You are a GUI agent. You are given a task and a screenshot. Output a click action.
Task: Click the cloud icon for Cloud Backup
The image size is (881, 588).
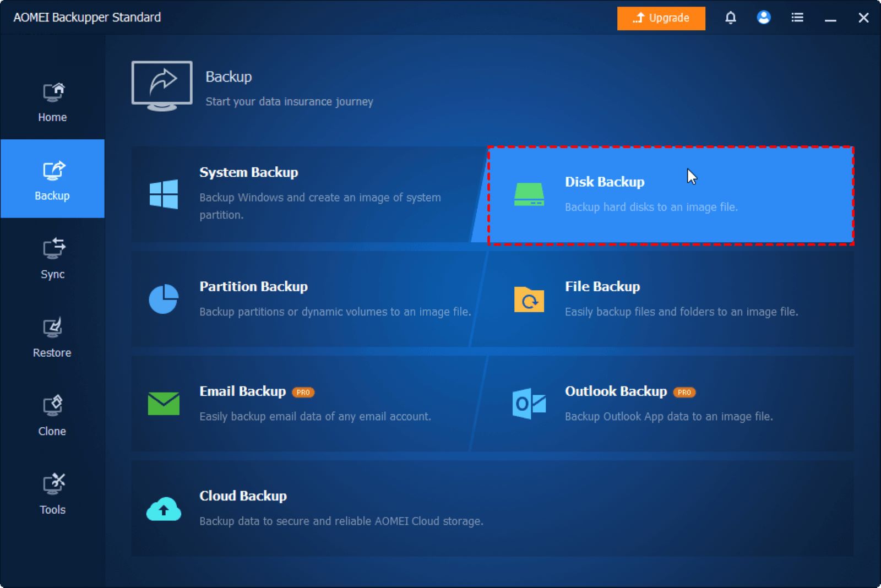pyautogui.click(x=163, y=511)
